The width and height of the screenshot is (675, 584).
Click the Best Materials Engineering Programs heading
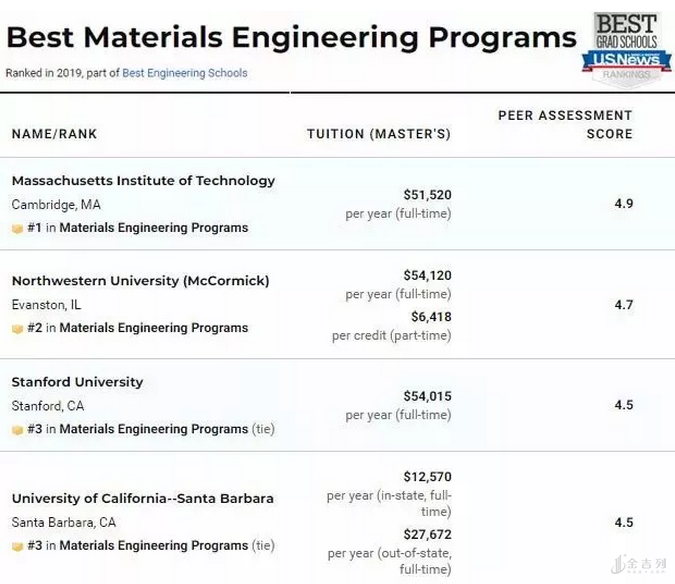point(291,37)
